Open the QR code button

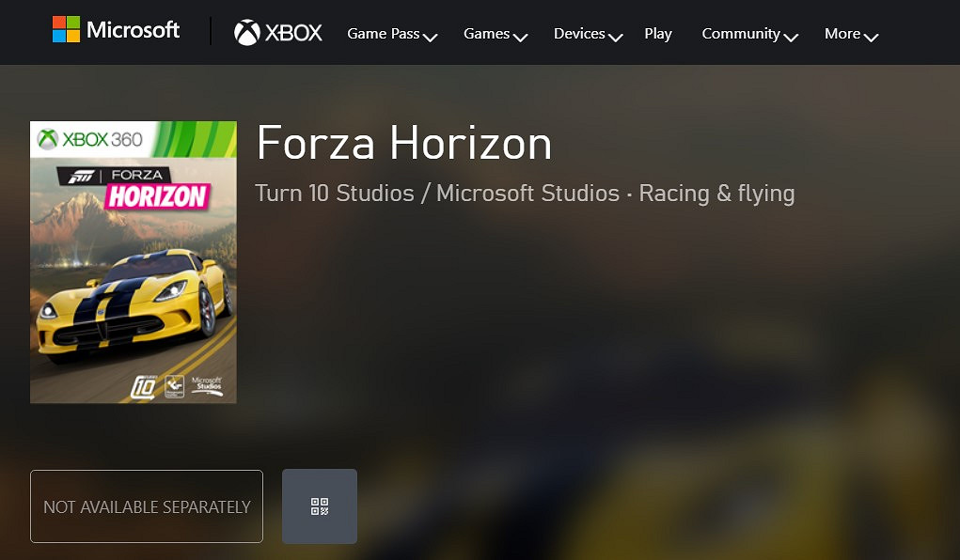(x=320, y=506)
